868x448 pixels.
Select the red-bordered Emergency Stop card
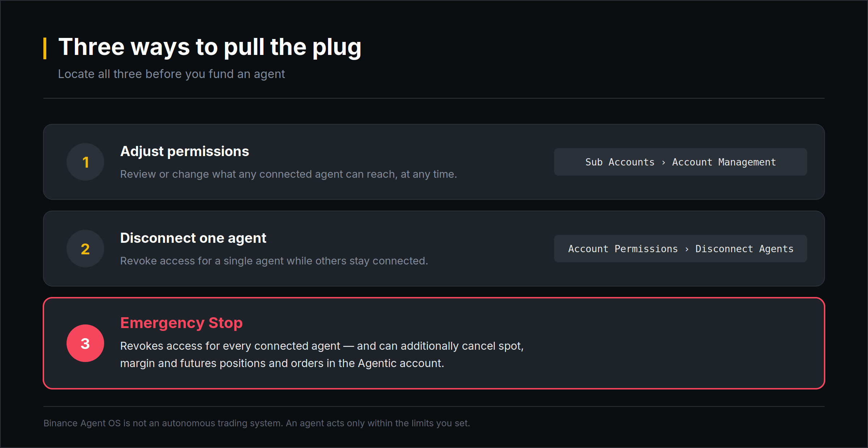pyautogui.click(x=434, y=343)
